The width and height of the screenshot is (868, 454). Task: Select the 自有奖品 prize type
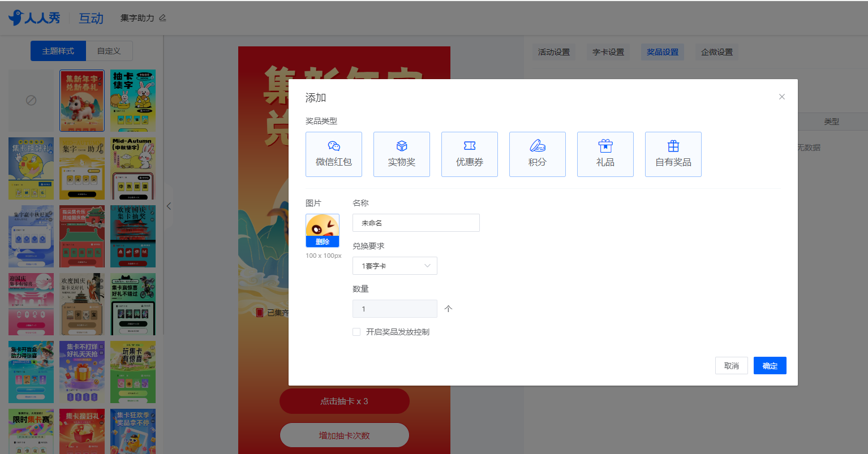(x=673, y=154)
